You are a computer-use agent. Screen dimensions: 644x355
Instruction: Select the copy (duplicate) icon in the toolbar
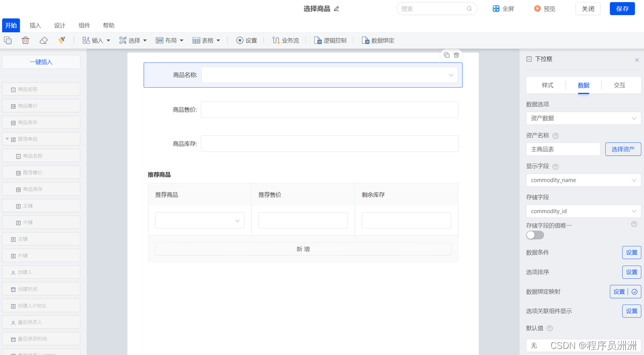(8, 40)
